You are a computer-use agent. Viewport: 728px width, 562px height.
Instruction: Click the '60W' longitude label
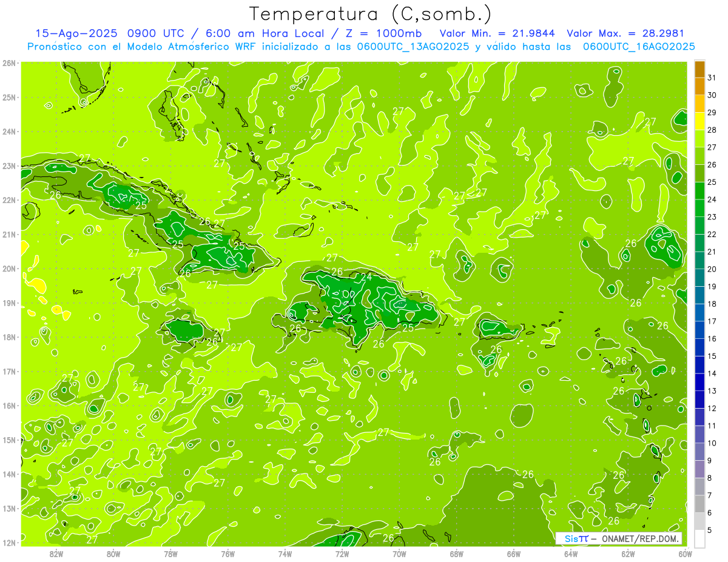pyautogui.click(x=686, y=554)
